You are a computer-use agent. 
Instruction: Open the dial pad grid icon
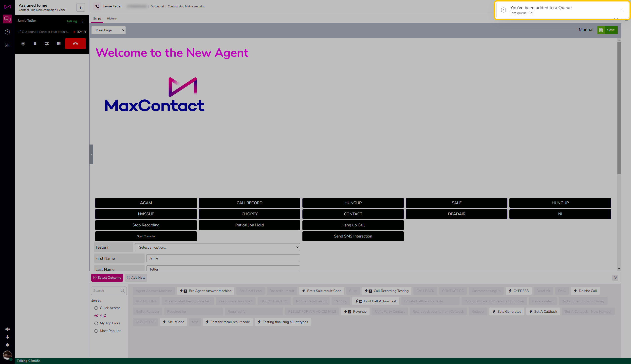click(59, 43)
